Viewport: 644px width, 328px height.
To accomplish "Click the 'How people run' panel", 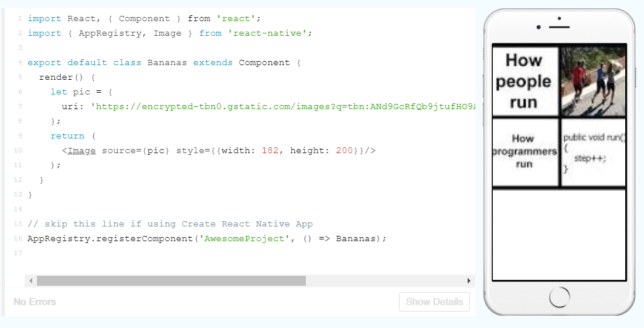I will tap(524, 81).
